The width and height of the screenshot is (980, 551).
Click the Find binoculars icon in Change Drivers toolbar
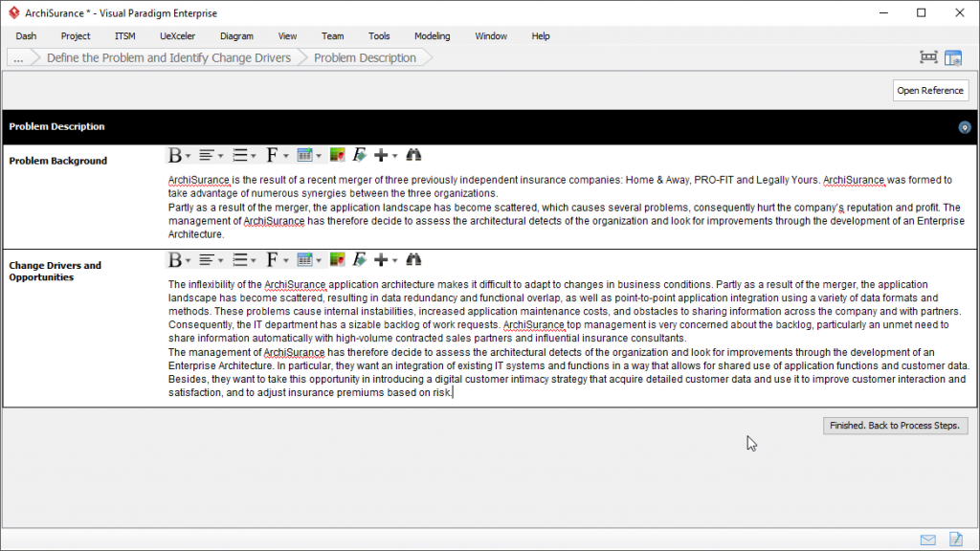[x=413, y=260]
